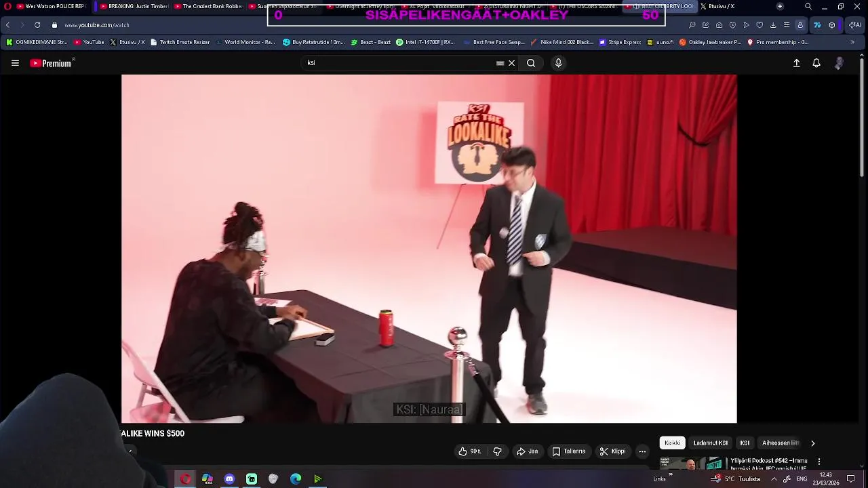
Task: Open the 'Stripe Express' bookmark
Action: (x=620, y=42)
